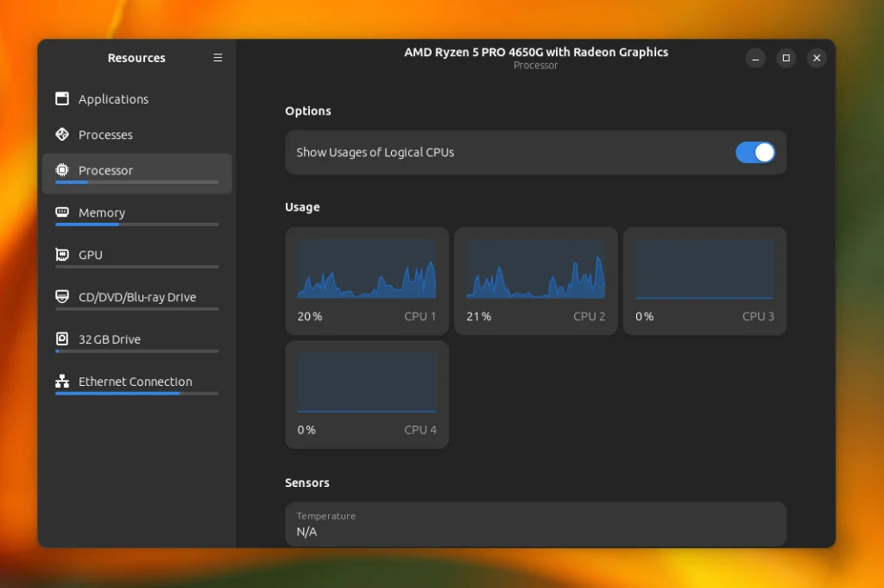
Task: Click the GPU card icon
Action: (62, 255)
